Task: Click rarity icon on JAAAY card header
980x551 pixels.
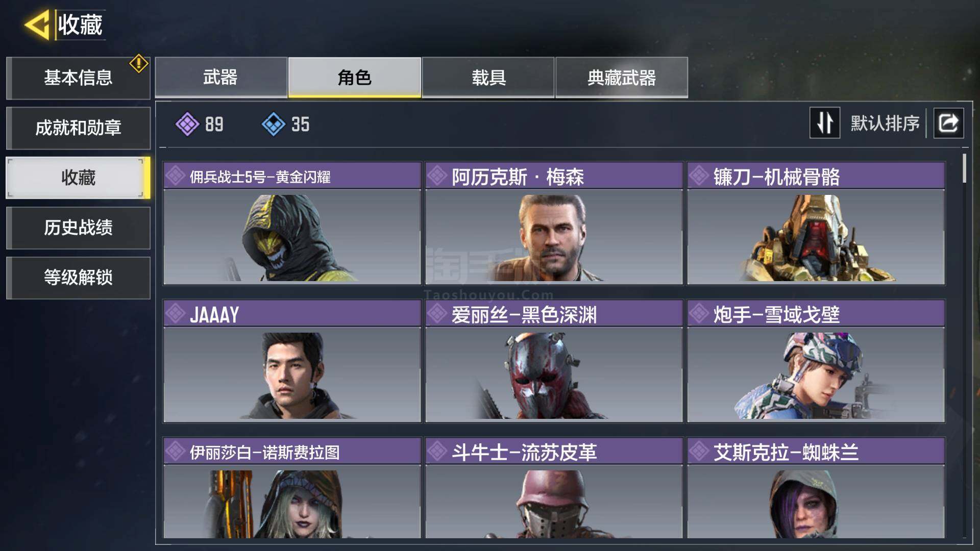Action: coord(176,314)
